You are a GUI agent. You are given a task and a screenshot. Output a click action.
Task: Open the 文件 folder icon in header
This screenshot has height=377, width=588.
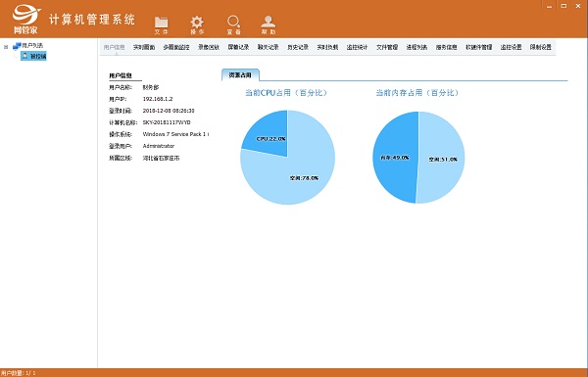162,23
